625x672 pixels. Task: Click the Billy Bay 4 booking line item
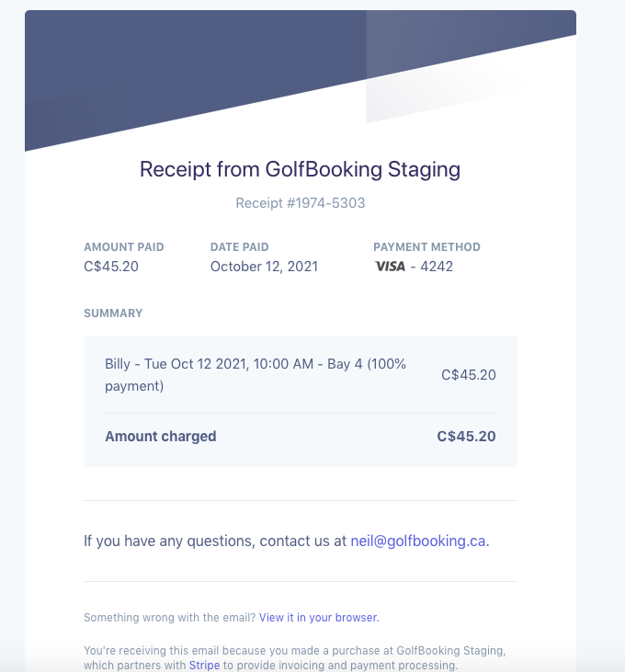pyautogui.click(x=256, y=375)
